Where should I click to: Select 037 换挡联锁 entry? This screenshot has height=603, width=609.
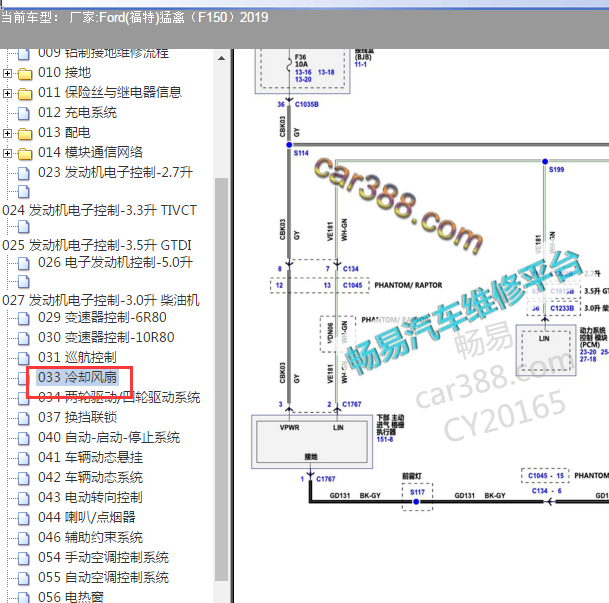point(77,417)
